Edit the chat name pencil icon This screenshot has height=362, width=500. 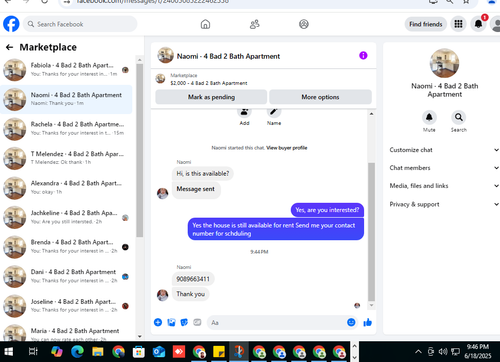(274, 113)
